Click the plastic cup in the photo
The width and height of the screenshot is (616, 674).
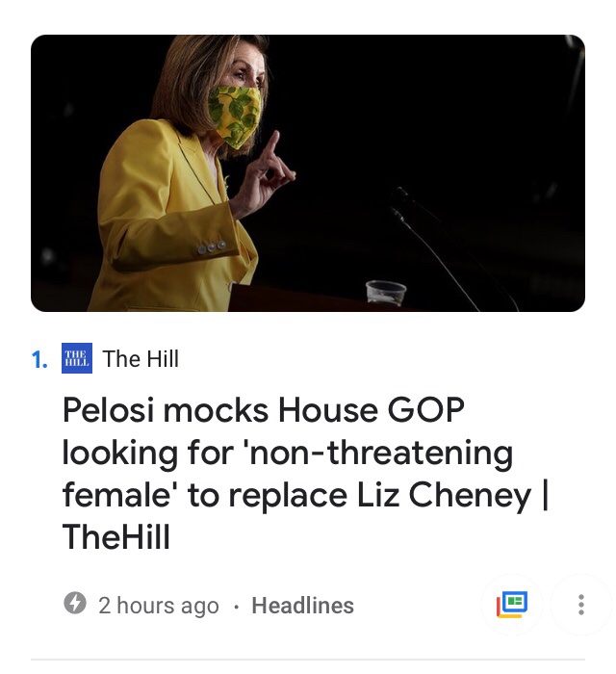tap(385, 293)
